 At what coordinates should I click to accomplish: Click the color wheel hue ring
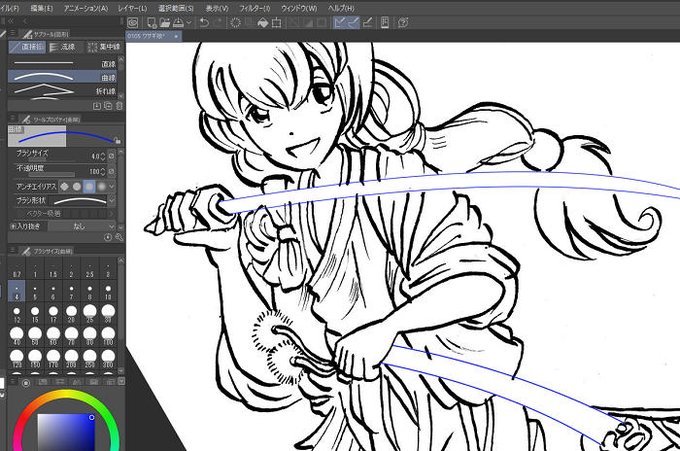point(66,394)
